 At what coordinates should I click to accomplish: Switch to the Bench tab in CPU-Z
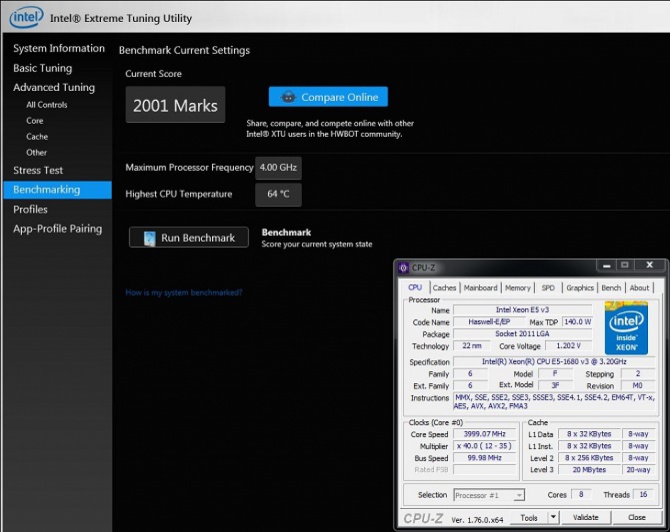(x=611, y=288)
